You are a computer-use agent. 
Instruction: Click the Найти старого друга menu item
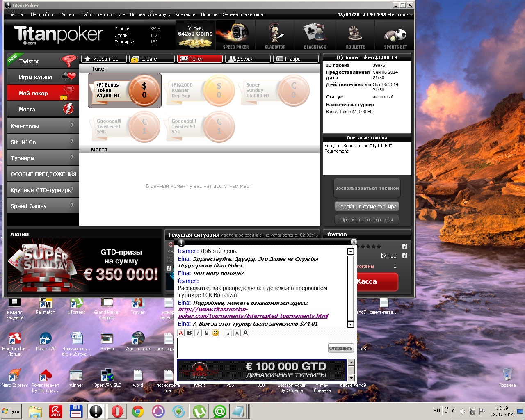click(x=103, y=14)
